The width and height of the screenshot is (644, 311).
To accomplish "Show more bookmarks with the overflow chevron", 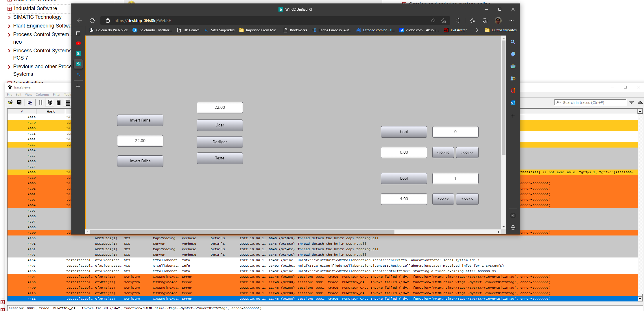I will [x=477, y=30].
